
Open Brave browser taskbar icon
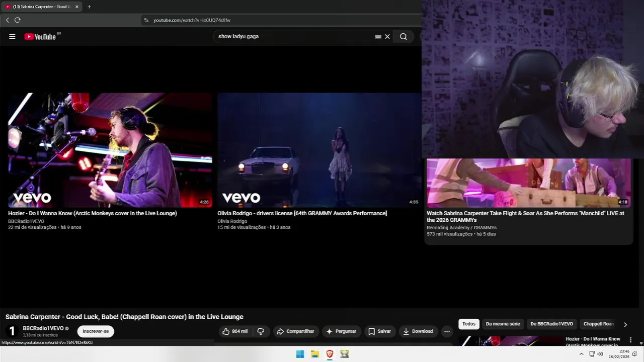pos(330,354)
